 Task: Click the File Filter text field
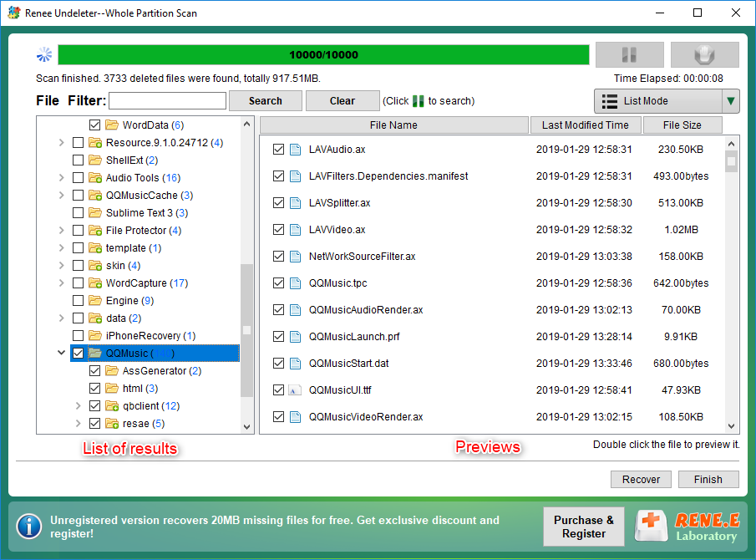[167, 101]
